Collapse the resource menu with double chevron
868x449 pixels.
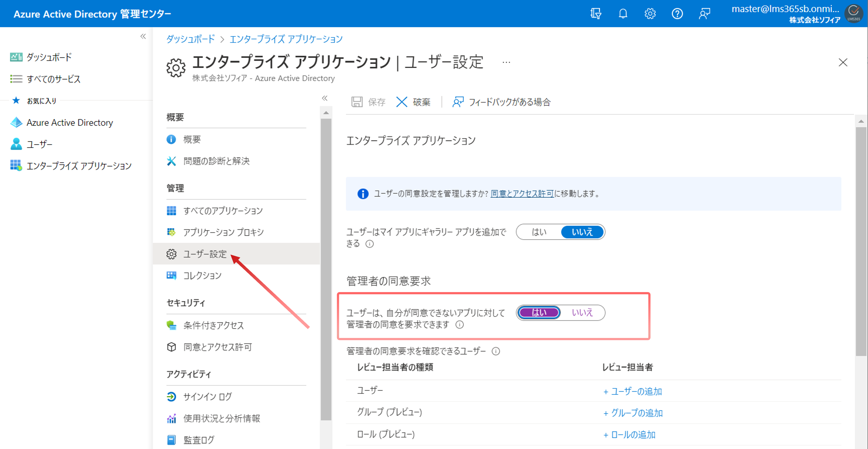[x=325, y=98]
